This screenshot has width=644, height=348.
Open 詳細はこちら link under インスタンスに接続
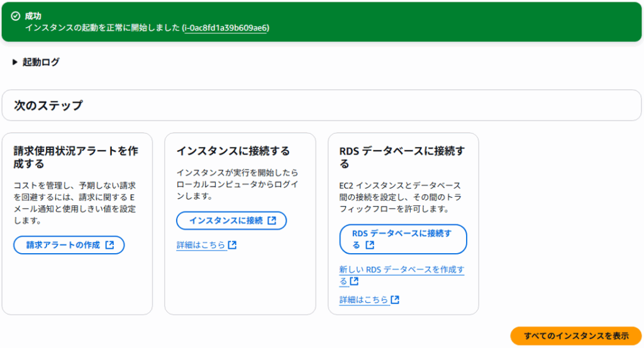pyautogui.click(x=201, y=245)
